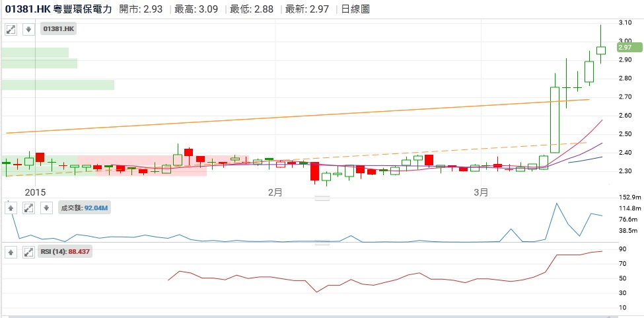644x318 pixels.
Task: Click the latest green candlestick near 3.00
Action: coord(600,50)
